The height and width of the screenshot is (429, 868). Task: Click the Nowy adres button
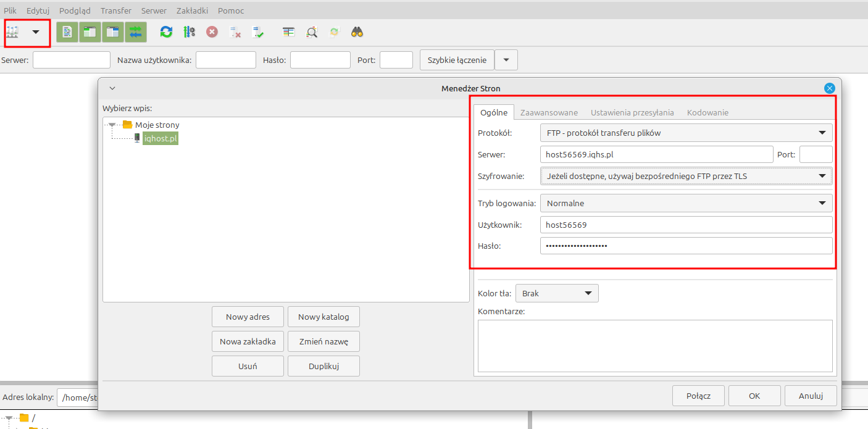(248, 317)
